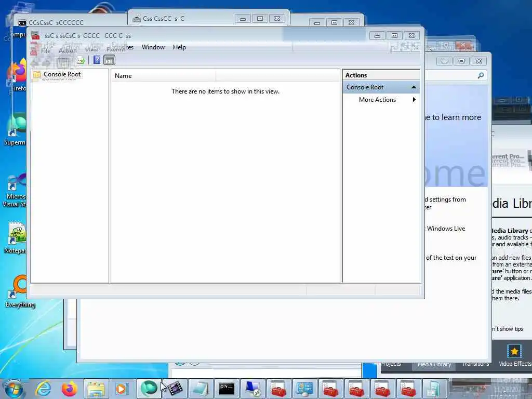Open Internet Explorer from the taskbar

(44, 389)
